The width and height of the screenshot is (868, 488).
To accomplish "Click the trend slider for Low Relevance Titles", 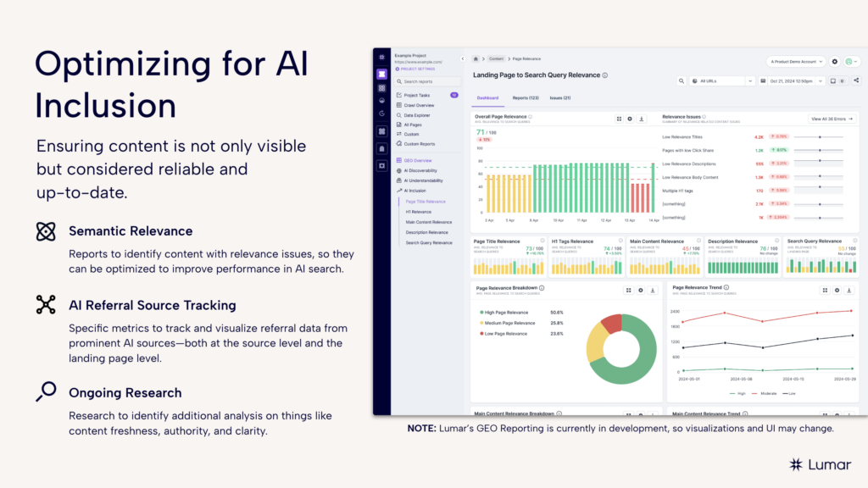I will (x=819, y=136).
